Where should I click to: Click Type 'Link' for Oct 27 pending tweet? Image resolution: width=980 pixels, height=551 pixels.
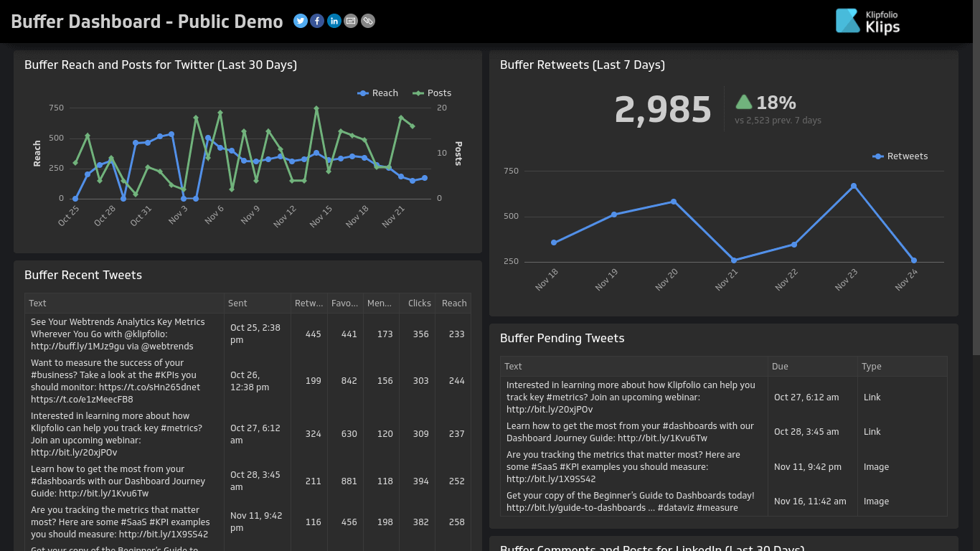[x=872, y=397]
